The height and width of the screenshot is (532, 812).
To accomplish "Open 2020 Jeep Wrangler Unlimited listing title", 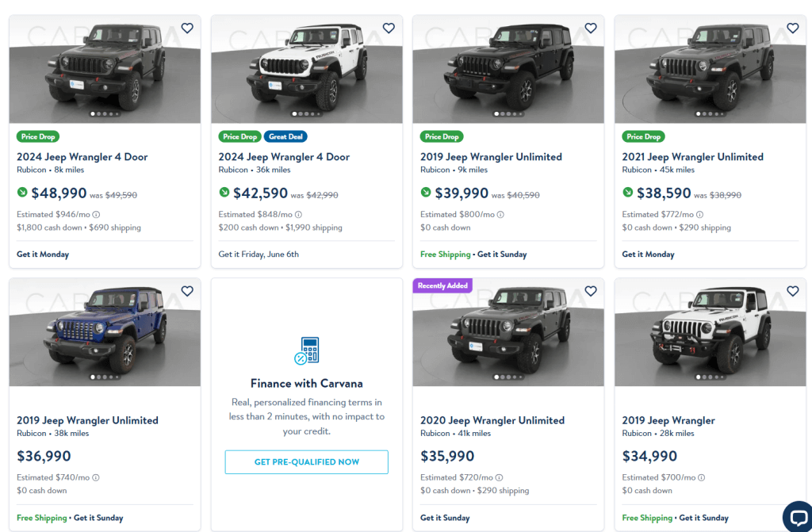I will coord(492,420).
